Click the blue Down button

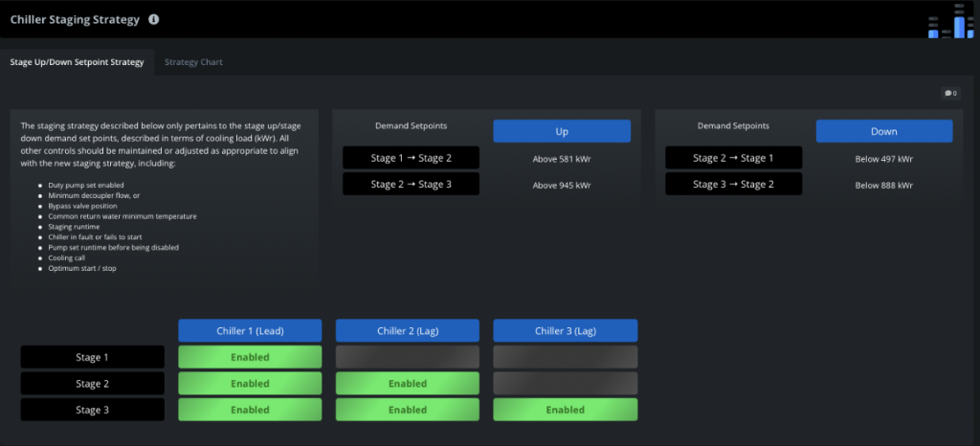coord(884,131)
